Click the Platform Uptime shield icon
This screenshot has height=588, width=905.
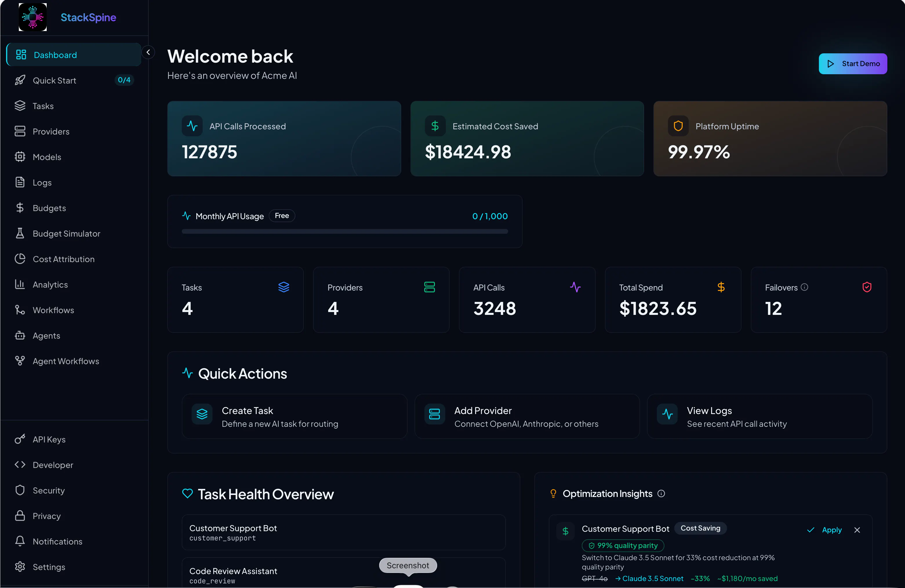click(x=678, y=126)
